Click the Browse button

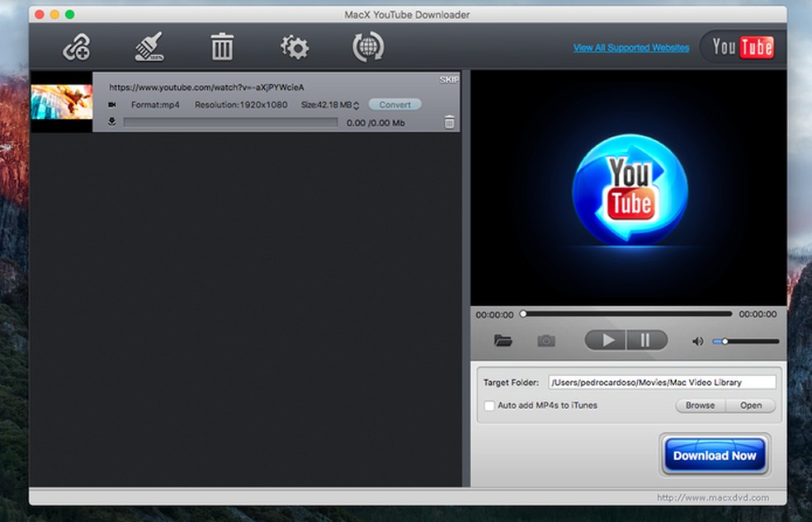point(700,406)
